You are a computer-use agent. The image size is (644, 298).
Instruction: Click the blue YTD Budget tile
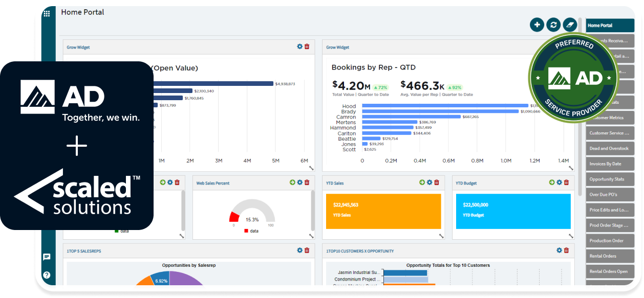coord(513,211)
